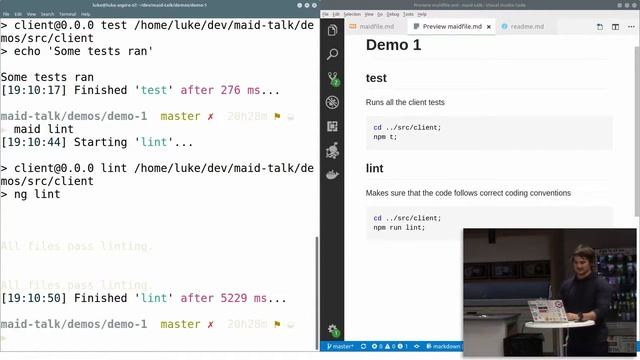Synchronize changes via status bar sync icon
Image resolution: width=640 pixels, height=360 pixels.
point(363,346)
